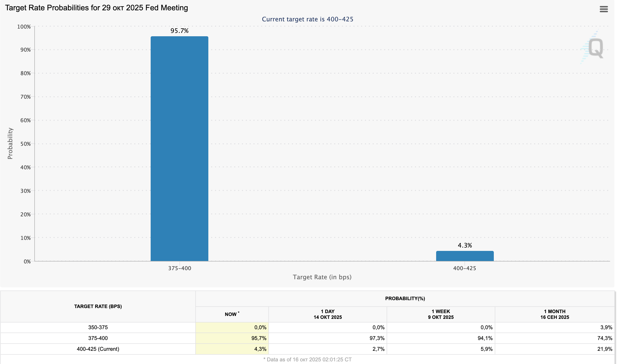Select the 350-375 table row label
This screenshot has height=364, width=619.
[x=98, y=328]
